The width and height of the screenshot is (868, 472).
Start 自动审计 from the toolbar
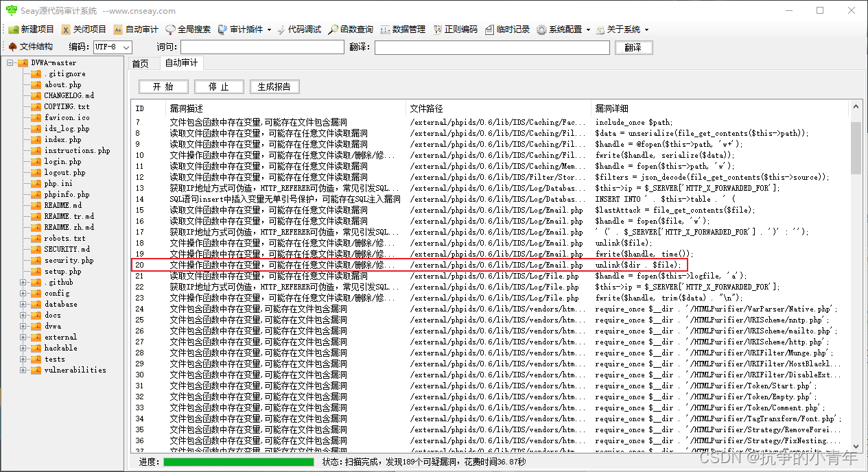pyautogui.click(x=135, y=29)
